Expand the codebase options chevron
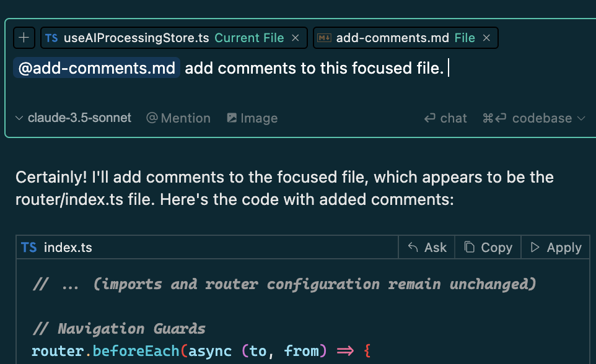Screen dimensions: 596x364 [x=581, y=118]
